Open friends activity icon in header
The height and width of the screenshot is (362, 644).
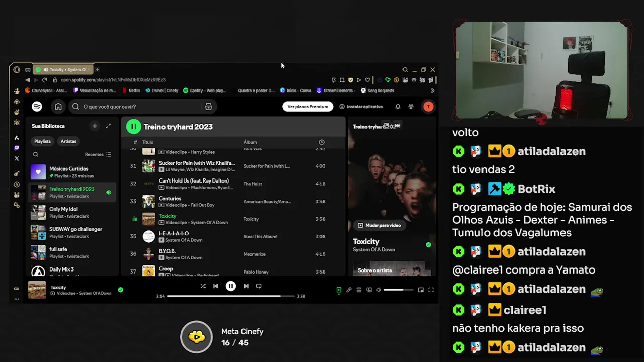click(x=411, y=107)
